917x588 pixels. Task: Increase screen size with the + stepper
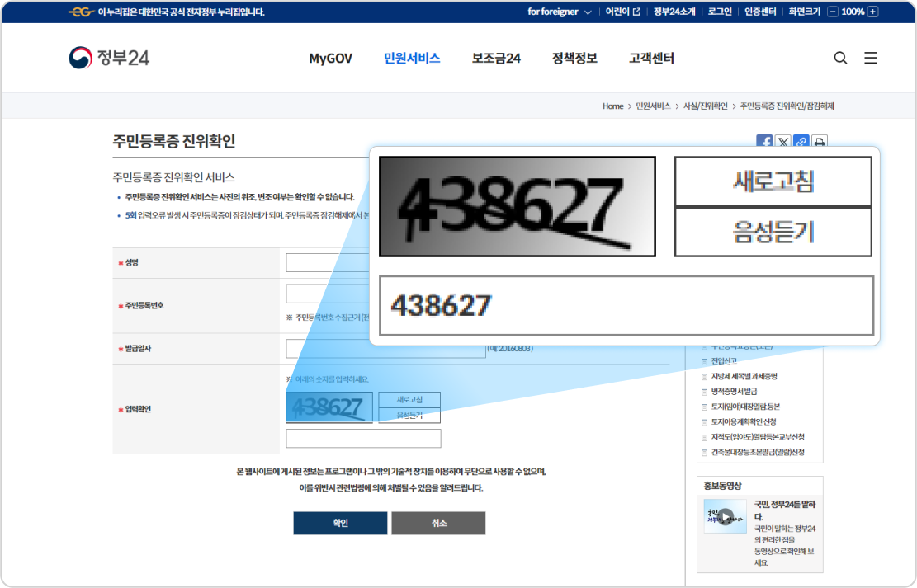coord(872,12)
